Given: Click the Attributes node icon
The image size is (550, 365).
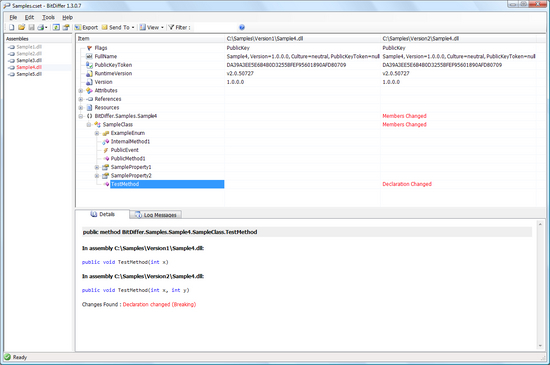Looking at the screenshot, I should 89,90.
